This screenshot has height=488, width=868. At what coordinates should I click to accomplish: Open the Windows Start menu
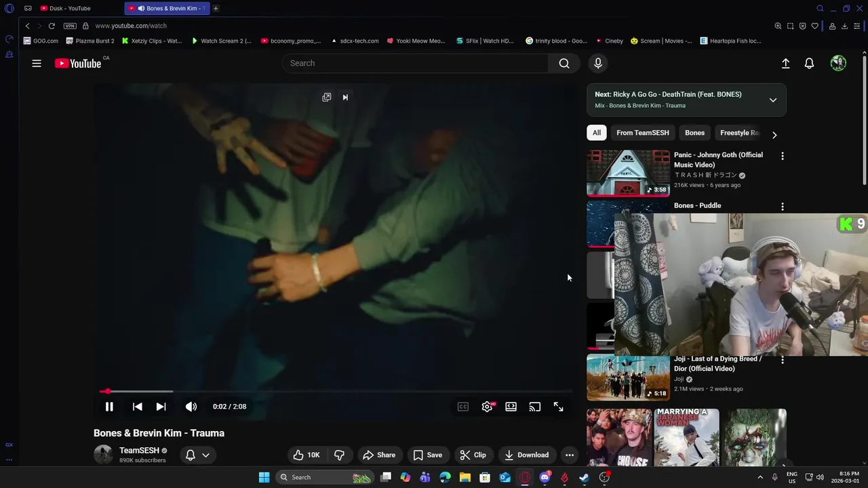pos(264,477)
